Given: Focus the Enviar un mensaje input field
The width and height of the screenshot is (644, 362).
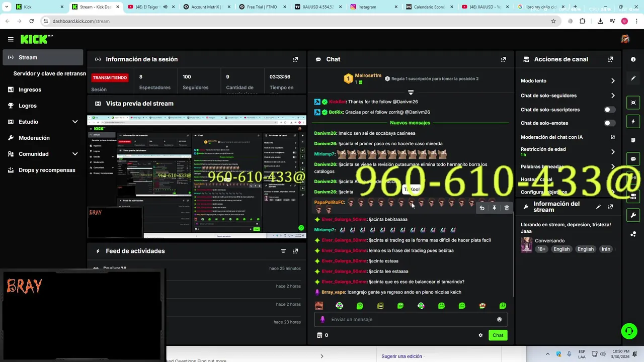Looking at the screenshot, I should tap(410, 319).
